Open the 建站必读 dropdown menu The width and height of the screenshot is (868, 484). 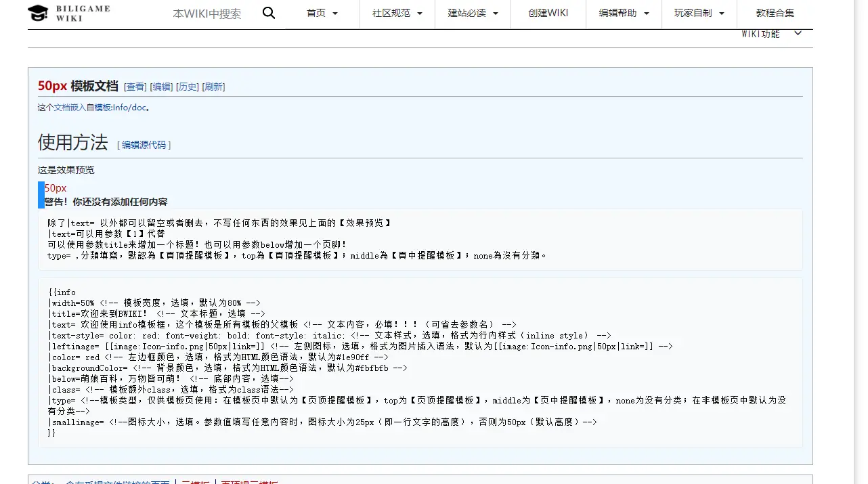tap(473, 13)
